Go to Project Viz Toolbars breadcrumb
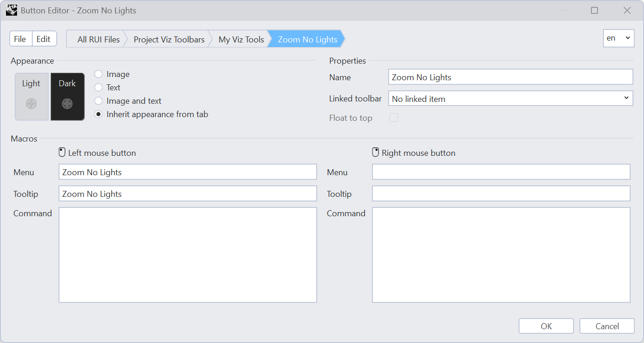Screen dimensions: 644x343 coord(169,39)
